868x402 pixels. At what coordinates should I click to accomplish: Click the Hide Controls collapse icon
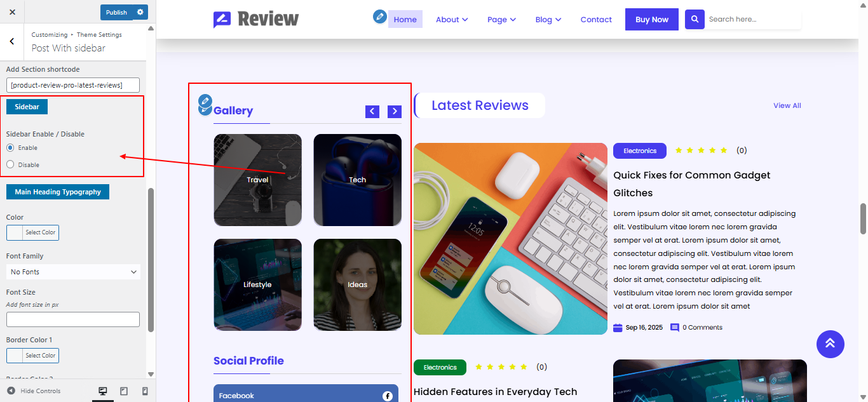click(11, 391)
